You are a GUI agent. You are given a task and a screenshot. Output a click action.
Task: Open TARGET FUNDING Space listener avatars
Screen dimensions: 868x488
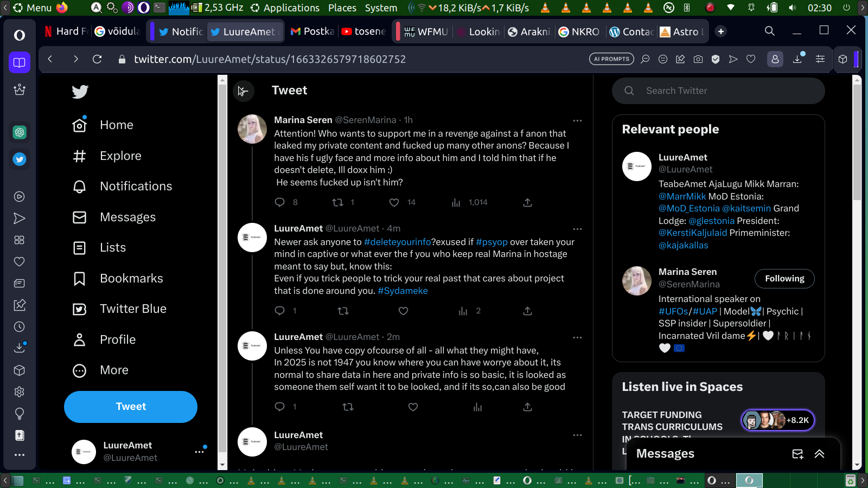(x=778, y=420)
